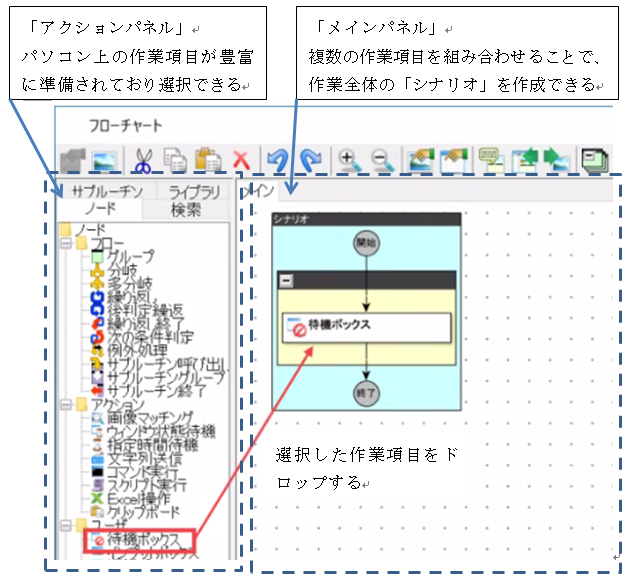Click the hand-over-window toolbar icon
The image size is (639, 585).
click(x=454, y=160)
